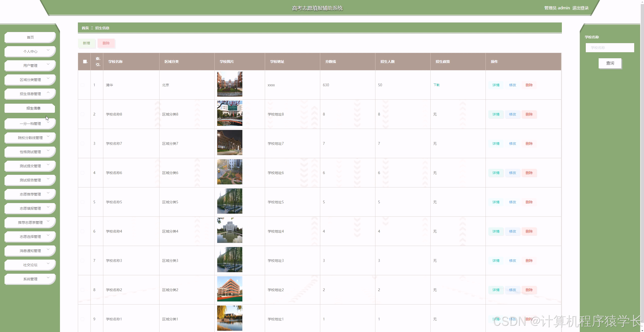644x332 pixels.
Task: View the 学校名称7 night building thumbnail
Action: 230,143
